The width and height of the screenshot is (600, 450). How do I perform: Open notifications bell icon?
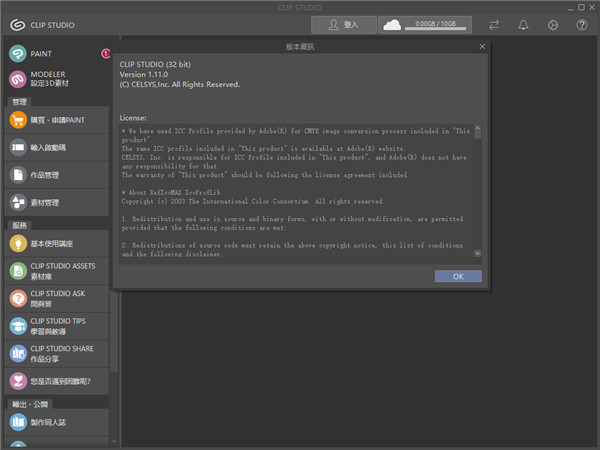pyautogui.click(x=523, y=25)
